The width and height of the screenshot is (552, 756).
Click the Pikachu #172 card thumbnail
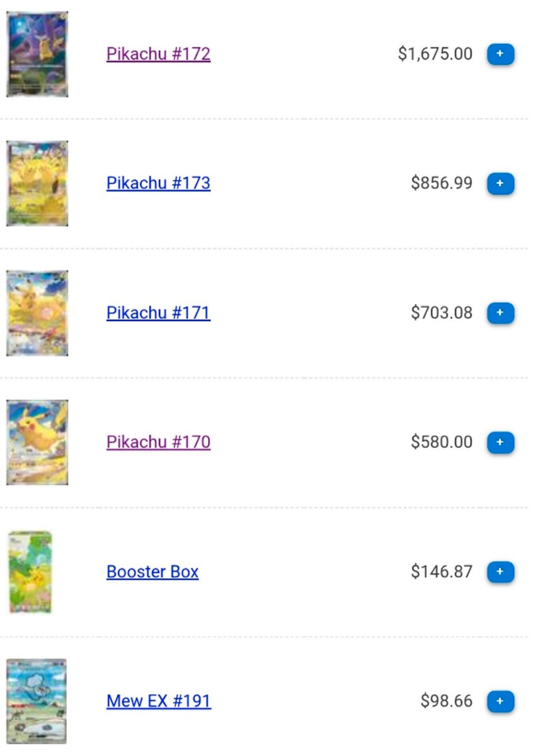pyautogui.click(x=37, y=54)
